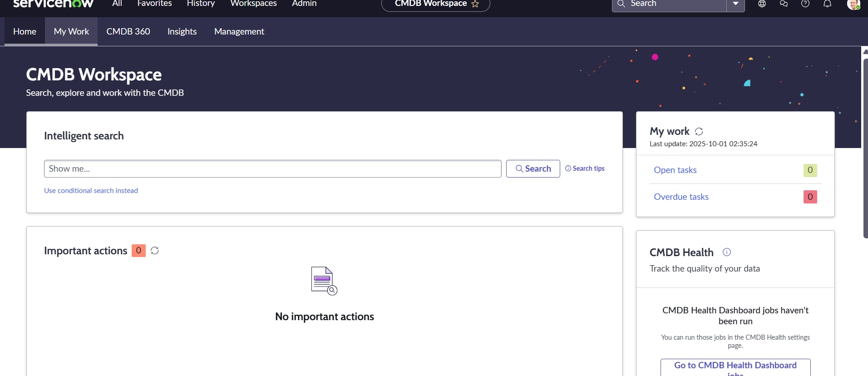Switch to the Home tab
The height and width of the screenshot is (376, 868).
pyautogui.click(x=25, y=31)
